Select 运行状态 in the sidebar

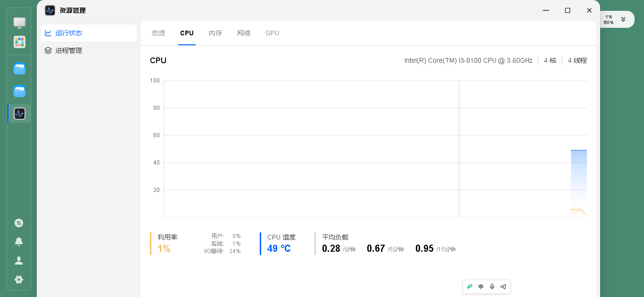coord(89,33)
